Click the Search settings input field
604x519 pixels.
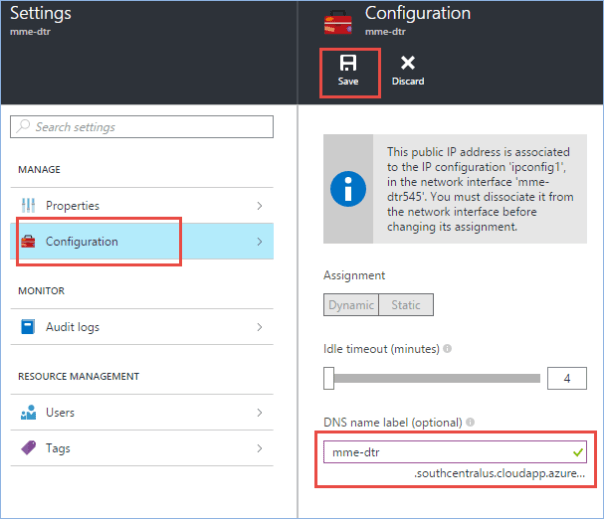(x=142, y=127)
